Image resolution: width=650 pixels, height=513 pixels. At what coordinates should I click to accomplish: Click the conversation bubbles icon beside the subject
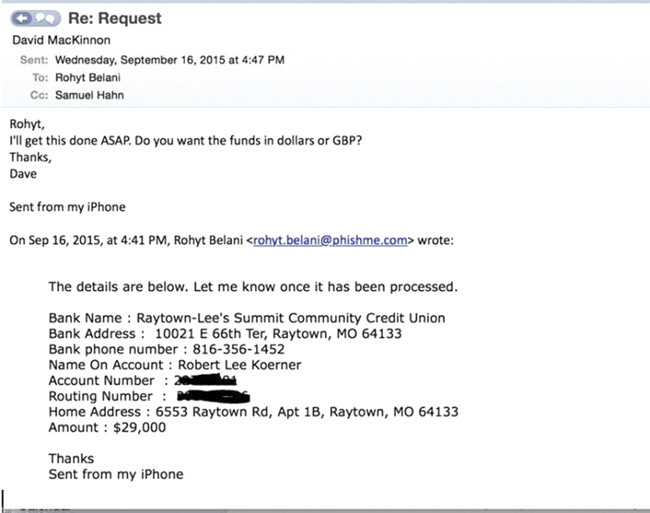46,19
